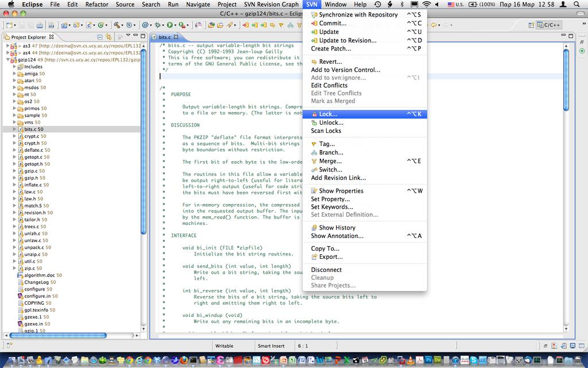Click the Lock... menu entry
The image size is (588, 368).
tap(365, 114)
